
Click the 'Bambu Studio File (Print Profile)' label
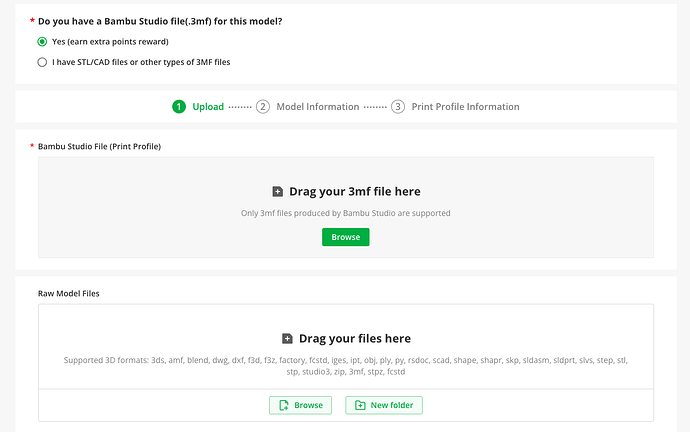[x=99, y=146]
